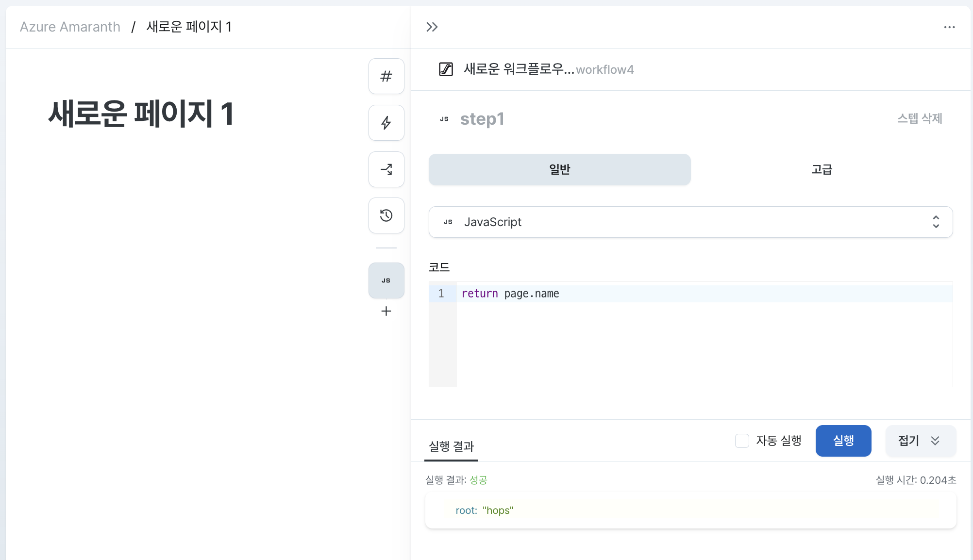Open the three-dot more options menu
This screenshot has width=973, height=560.
tap(949, 27)
